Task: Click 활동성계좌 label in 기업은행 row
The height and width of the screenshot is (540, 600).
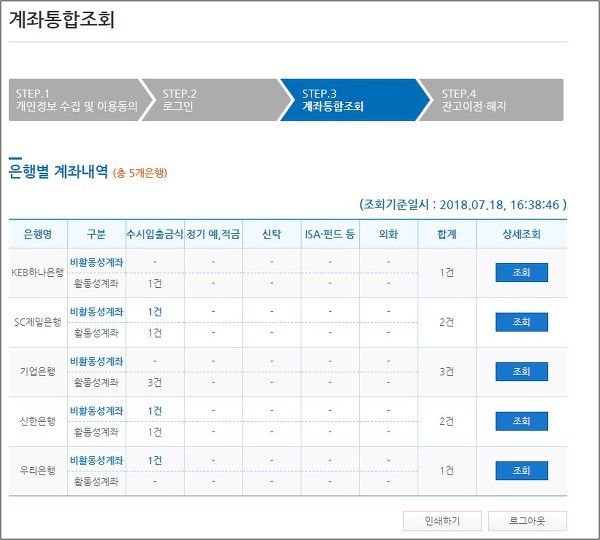Action: coord(96,382)
